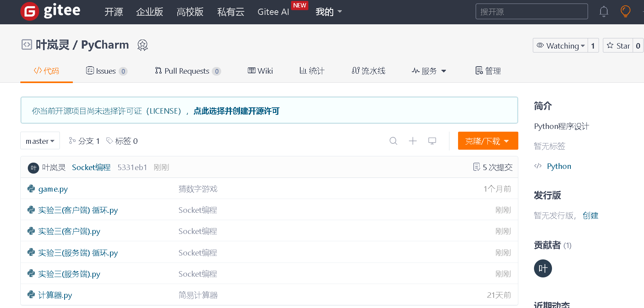Click the repository code icon beside 叶岚灵

pos(27,45)
